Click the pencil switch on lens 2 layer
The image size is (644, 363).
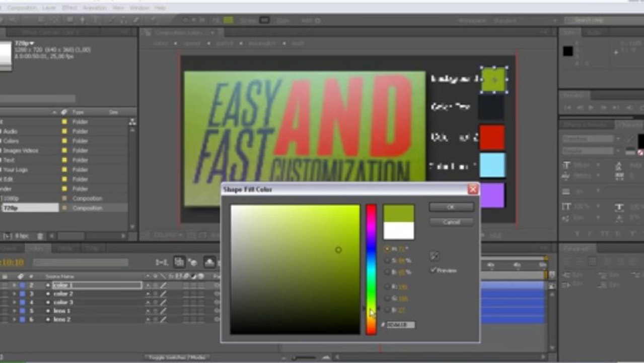pos(163,320)
